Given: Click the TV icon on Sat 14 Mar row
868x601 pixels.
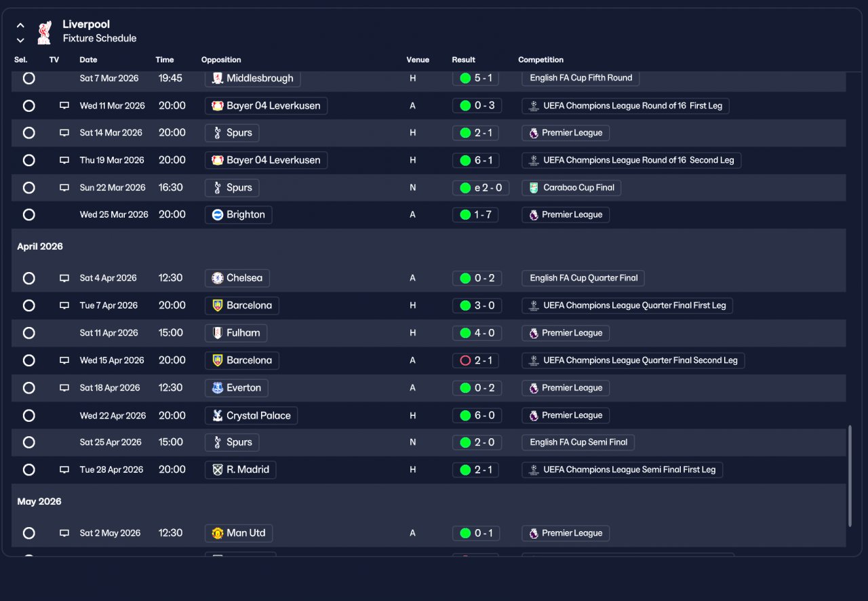Looking at the screenshot, I should (x=64, y=133).
